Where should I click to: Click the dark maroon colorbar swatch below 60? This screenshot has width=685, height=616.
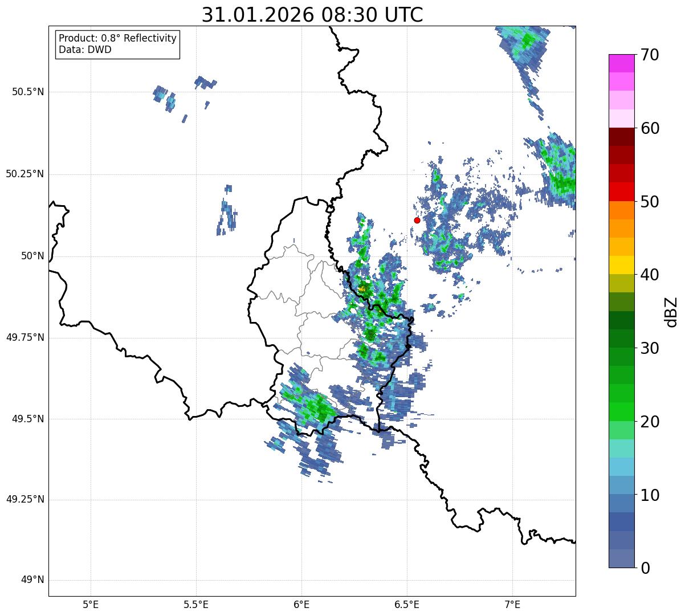tap(622, 137)
